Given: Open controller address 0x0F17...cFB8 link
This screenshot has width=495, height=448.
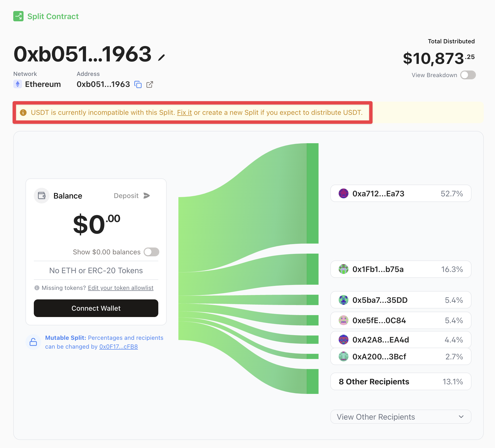Looking at the screenshot, I should click(x=118, y=347).
